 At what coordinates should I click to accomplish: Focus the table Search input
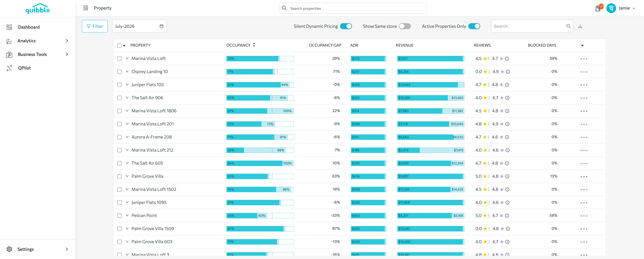(x=532, y=26)
